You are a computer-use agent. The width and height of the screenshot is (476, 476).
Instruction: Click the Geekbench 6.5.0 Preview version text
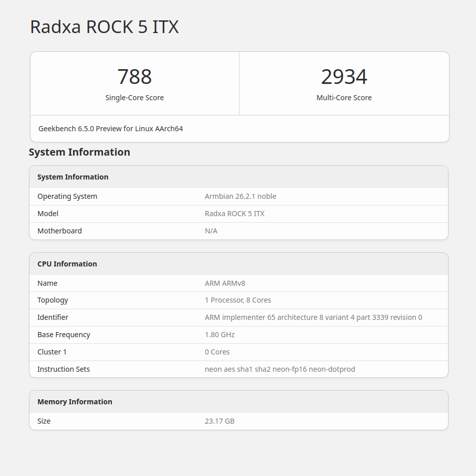(110, 129)
